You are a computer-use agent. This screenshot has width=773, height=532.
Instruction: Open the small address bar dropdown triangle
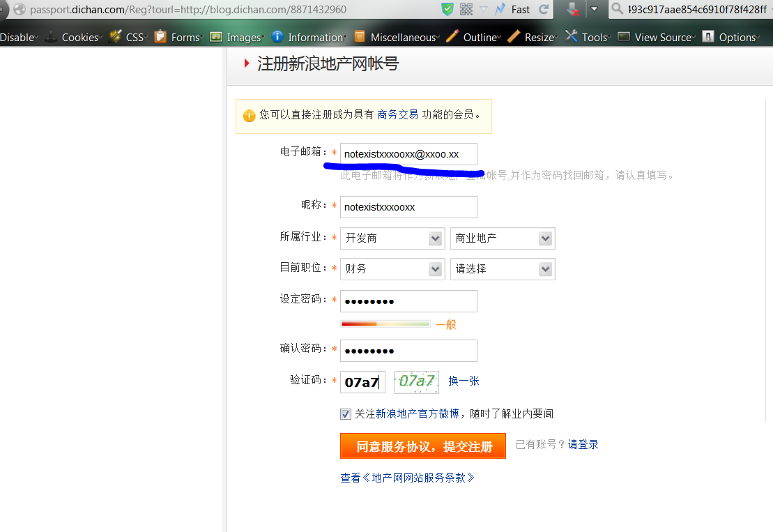[x=484, y=9]
